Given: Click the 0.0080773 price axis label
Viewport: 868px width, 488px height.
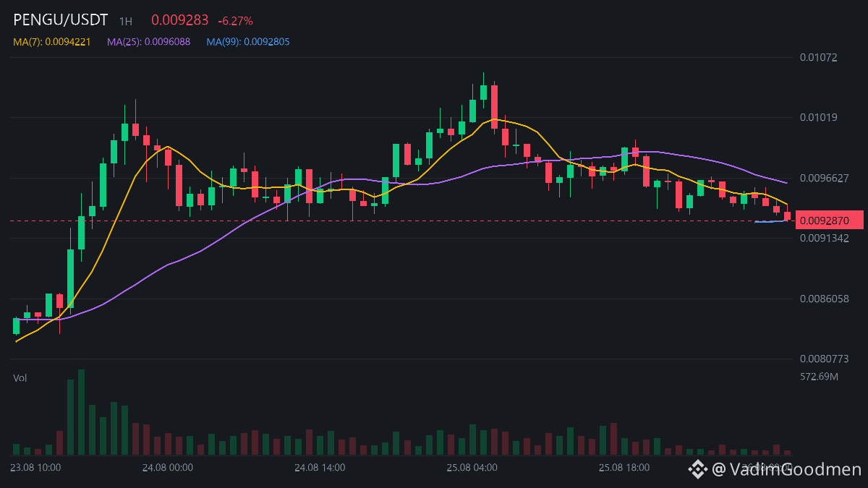Looking at the screenshot, I should point(824,359).
